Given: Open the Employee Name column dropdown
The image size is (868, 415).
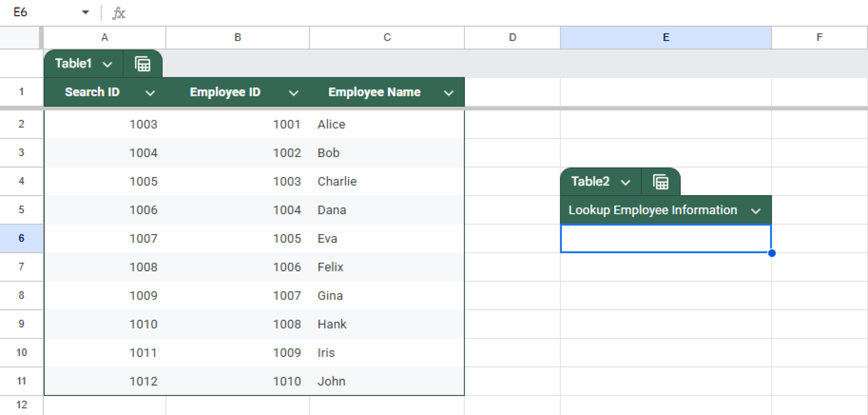Looking at the screenshot, I should pyautogui.click(x=448, y=92).
